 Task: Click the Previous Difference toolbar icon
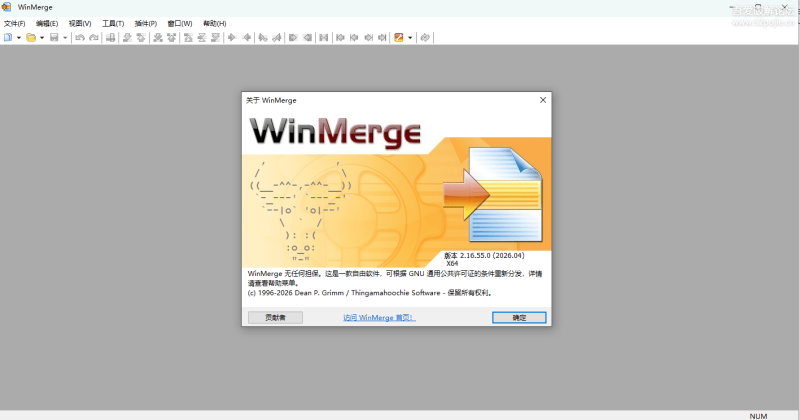141,37
